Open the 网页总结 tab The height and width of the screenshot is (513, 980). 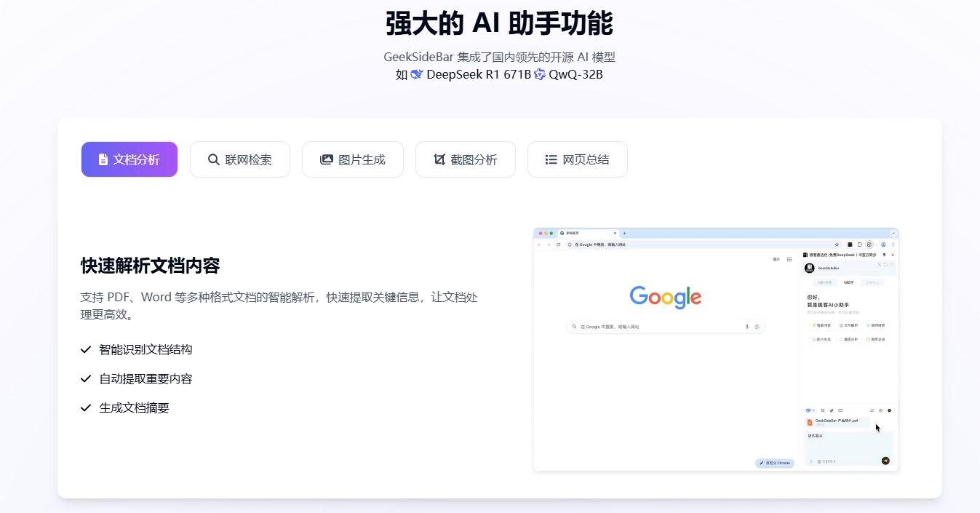pos(578,159)
